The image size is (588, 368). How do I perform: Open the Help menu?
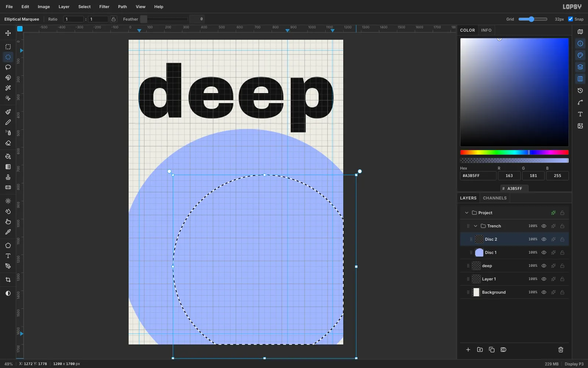point(159,7)
